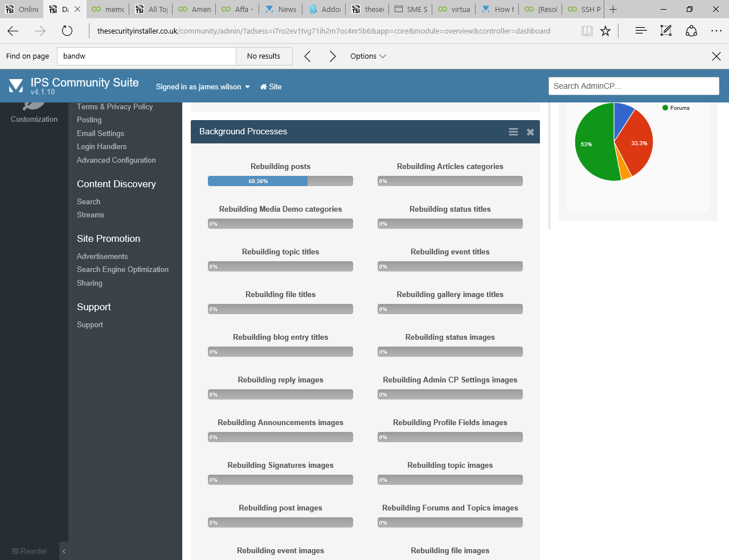The width and height of the screenshot is (729, 560).
Task: Click the IPS Community Suite logo
Action: [16, 86]
